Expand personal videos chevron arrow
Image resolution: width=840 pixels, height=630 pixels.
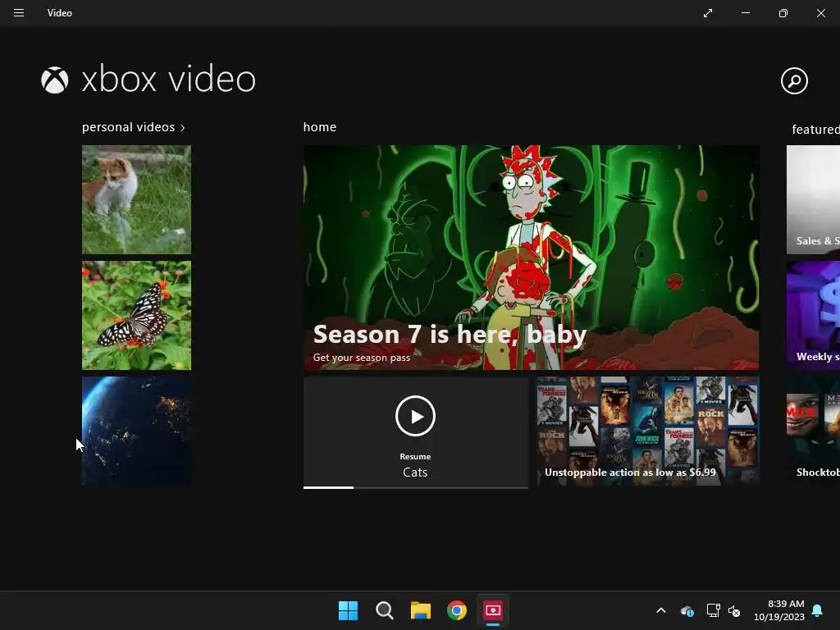183,128
